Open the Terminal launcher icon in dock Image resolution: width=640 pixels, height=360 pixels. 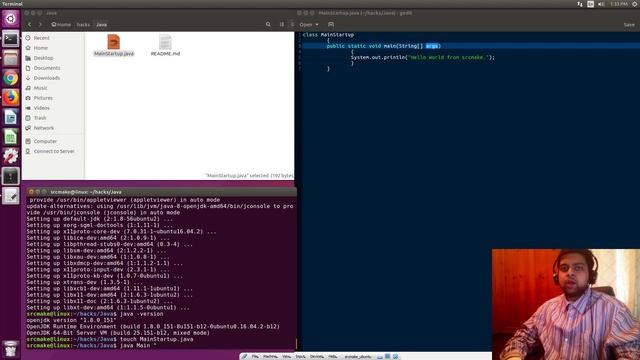pos(11,39)
